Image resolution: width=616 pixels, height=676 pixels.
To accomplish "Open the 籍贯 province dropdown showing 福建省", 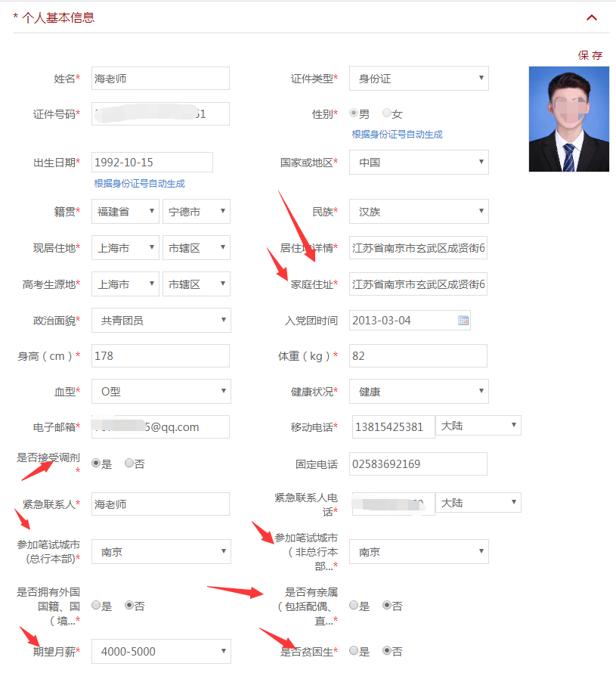I will tap(125, 212).
